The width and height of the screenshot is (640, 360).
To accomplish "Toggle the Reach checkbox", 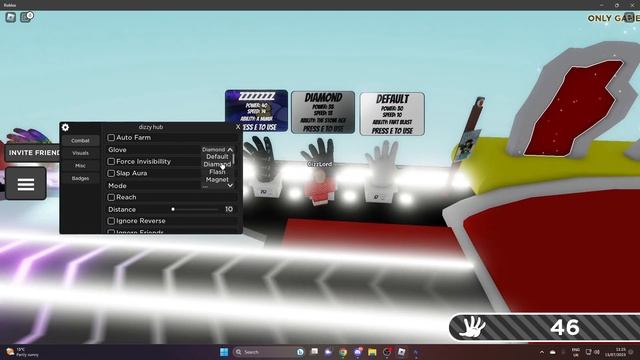I will tap(111, 197).
